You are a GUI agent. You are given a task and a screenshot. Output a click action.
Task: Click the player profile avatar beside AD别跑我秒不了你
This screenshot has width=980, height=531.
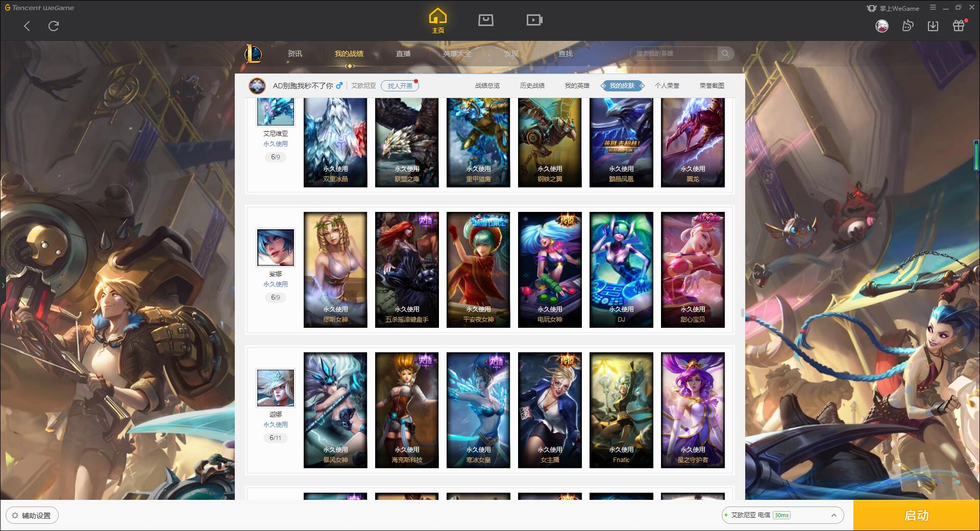pyautogui.click(x=257, y=86)
